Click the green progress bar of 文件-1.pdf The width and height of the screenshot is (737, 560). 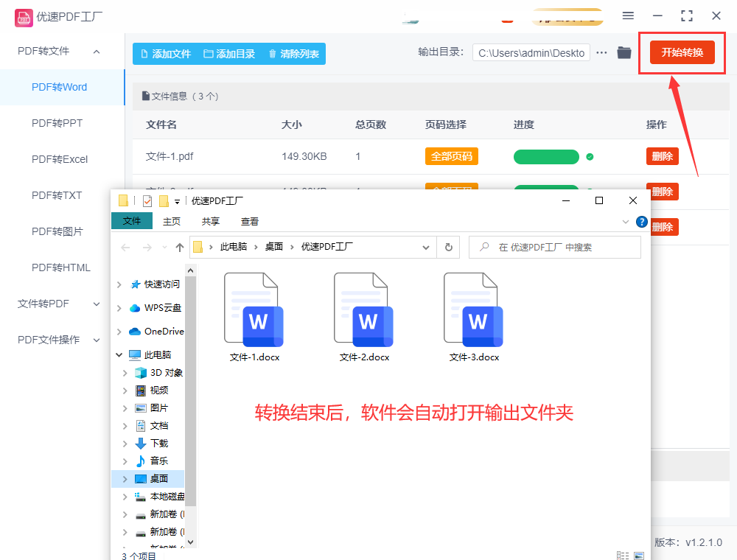point(546,157)
